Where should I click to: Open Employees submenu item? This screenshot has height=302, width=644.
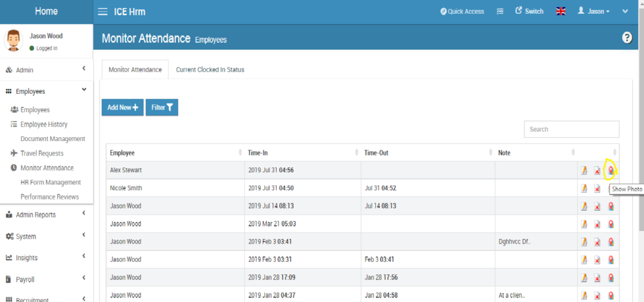35,109
